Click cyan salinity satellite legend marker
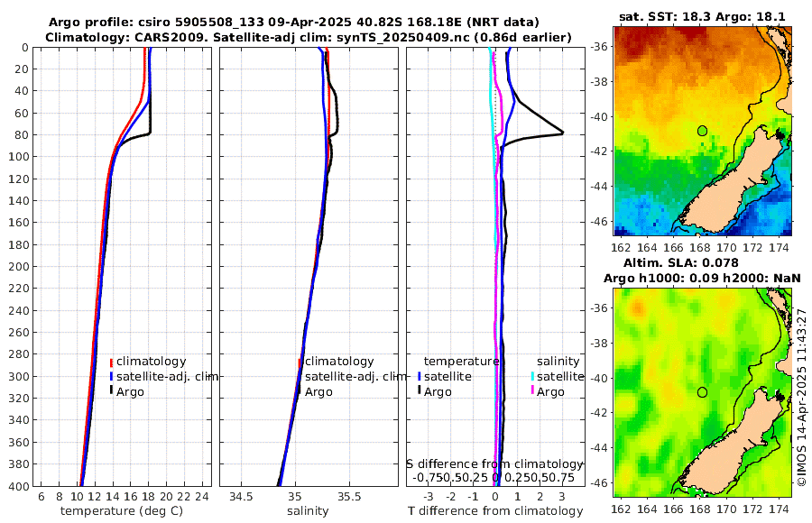Viewport: 812px width, 523px height. point(532,377)
